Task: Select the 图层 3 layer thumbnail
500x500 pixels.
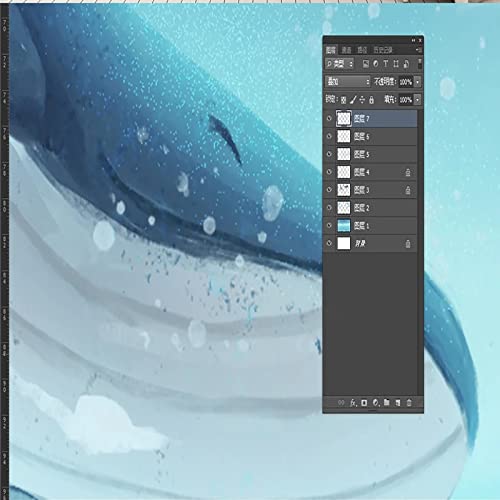Action: [344, 190]
